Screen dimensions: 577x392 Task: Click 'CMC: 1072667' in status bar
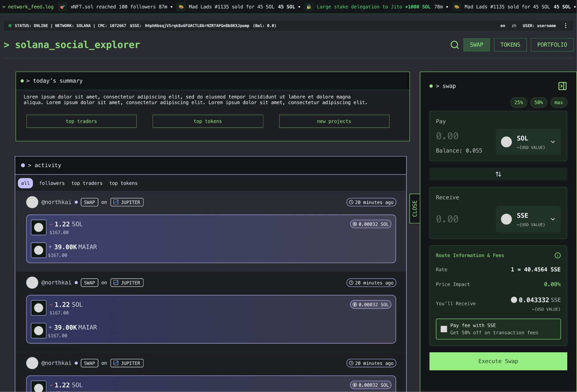[x=112, y=26]
